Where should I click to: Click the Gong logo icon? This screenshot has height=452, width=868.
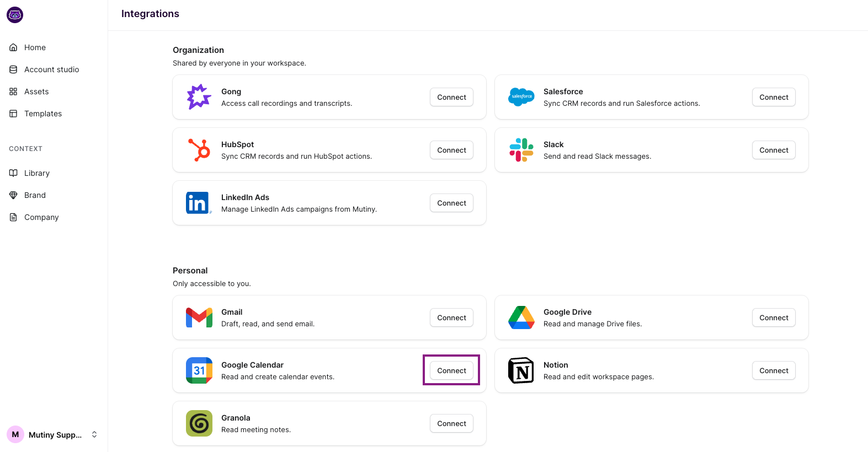pos(199,97)
